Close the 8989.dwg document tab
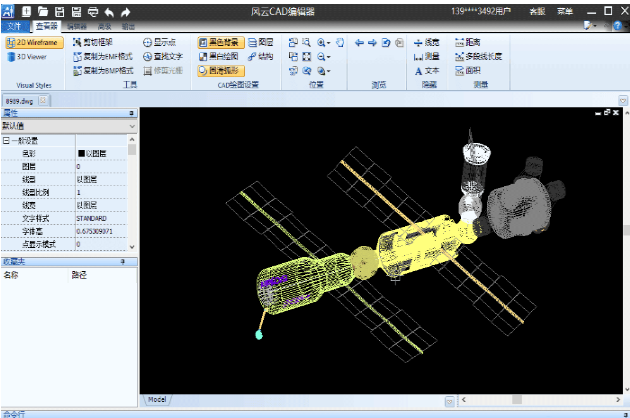Image resolution: width=630 pixels, height=418 pixels. click(43, 101)
